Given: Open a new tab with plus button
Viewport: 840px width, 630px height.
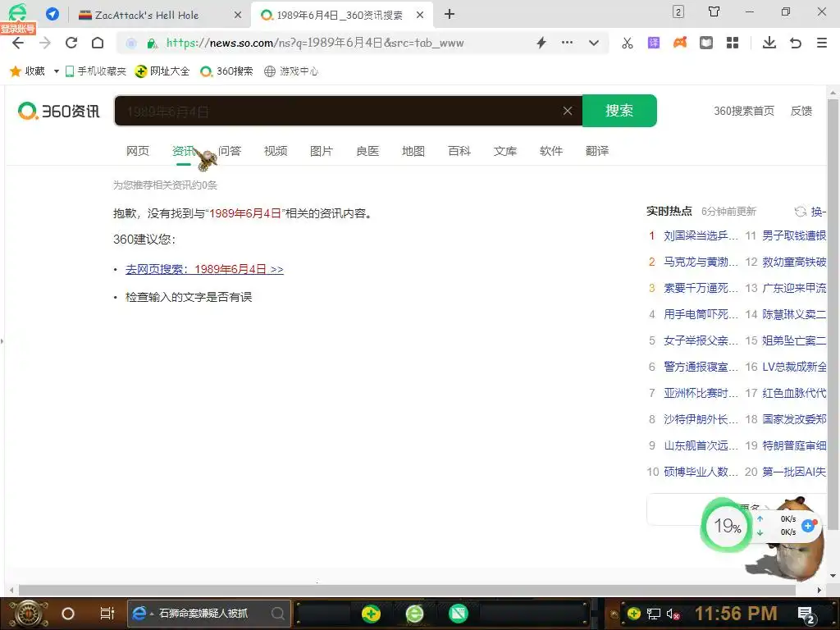Looking at the screenshot, I should click(450, 15).
